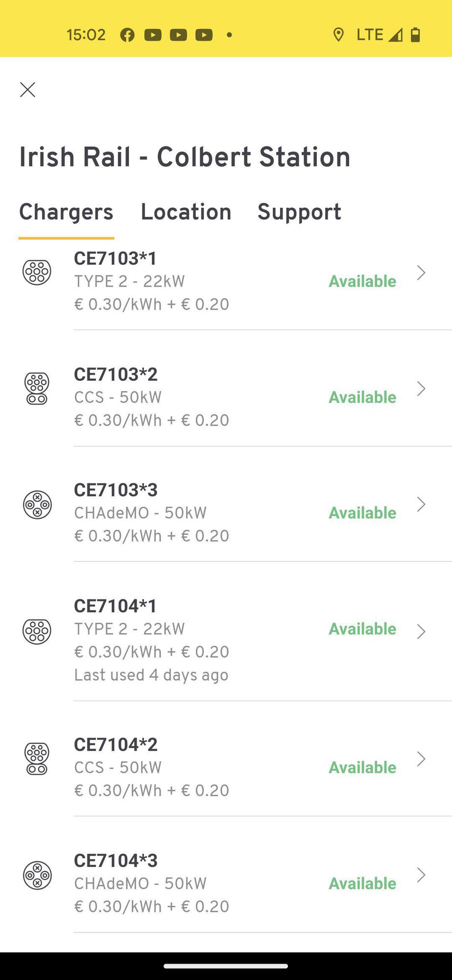Tap the Type 2 connector icon for CE7104*1
452x980 pixels.
[x=37, y=631]
